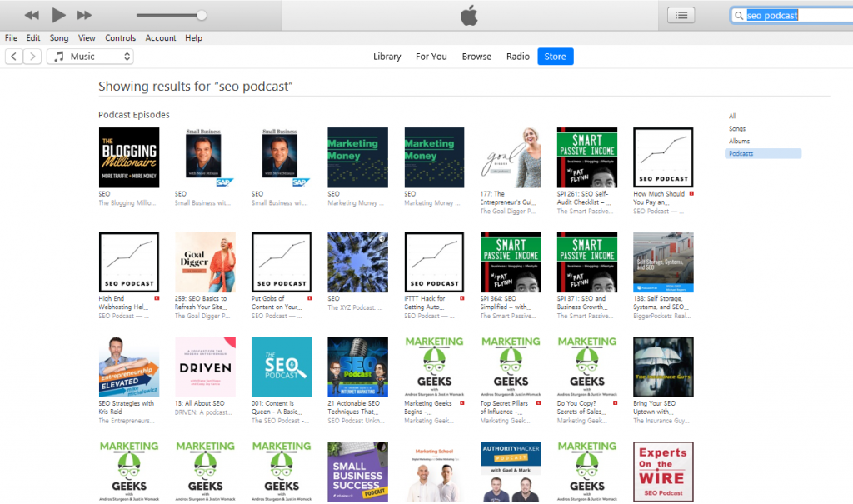
Task: Click the Apple logo in header
Action: pyautogui.click(x=469, y=15)
